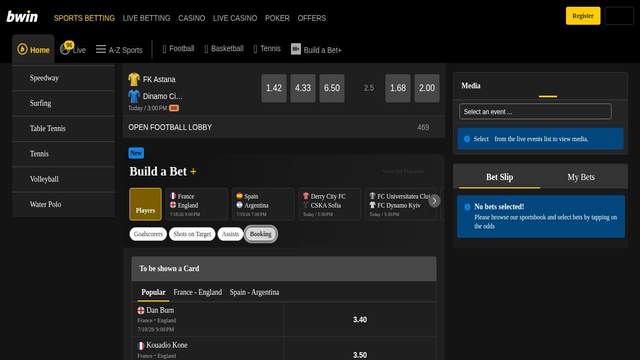Open Basketball from the quick nav
640x360 pixels.
point(224,49)
